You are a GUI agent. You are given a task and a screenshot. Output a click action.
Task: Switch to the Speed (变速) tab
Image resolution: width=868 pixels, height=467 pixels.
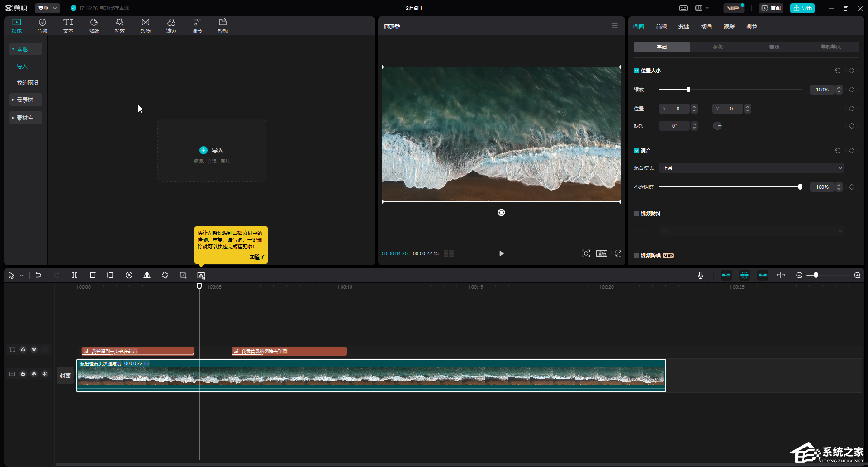click(683, 26)
